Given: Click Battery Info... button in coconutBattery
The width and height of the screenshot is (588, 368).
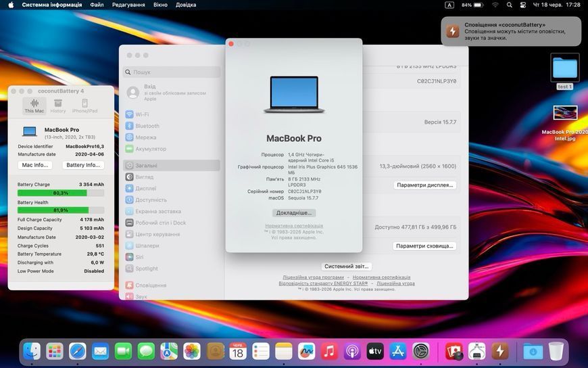Looking at the screenshot, I should [x=83, y=165].
